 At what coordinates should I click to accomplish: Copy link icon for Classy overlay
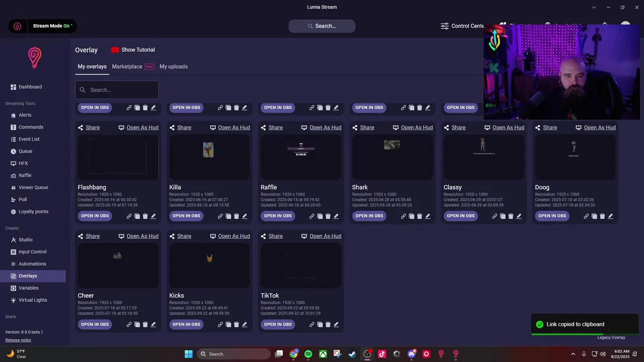(495, 216)
